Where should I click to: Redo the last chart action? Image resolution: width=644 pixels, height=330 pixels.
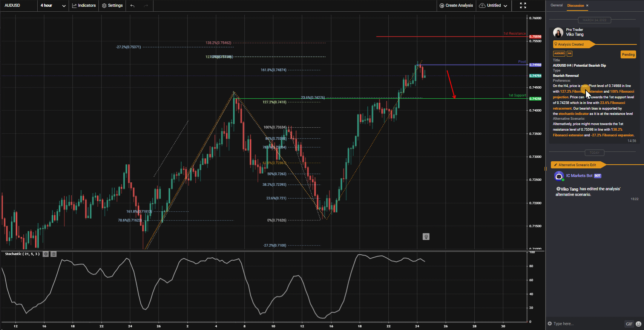146,6
